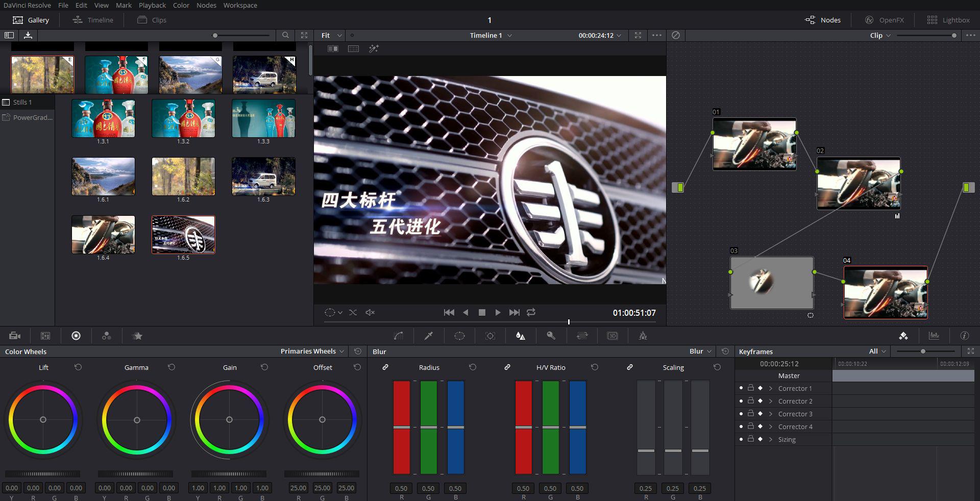Viewport: 980px width, 501px height.
Task: Open the Power Window palette
Action: (459, 336)
